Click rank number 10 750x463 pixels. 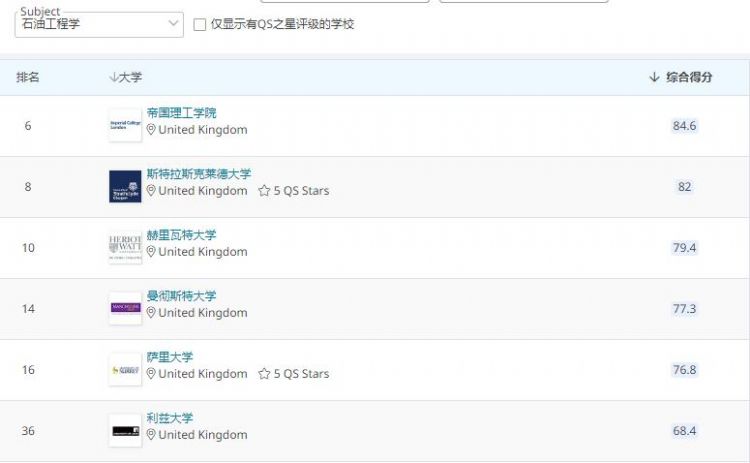click(x=28, y=248)
